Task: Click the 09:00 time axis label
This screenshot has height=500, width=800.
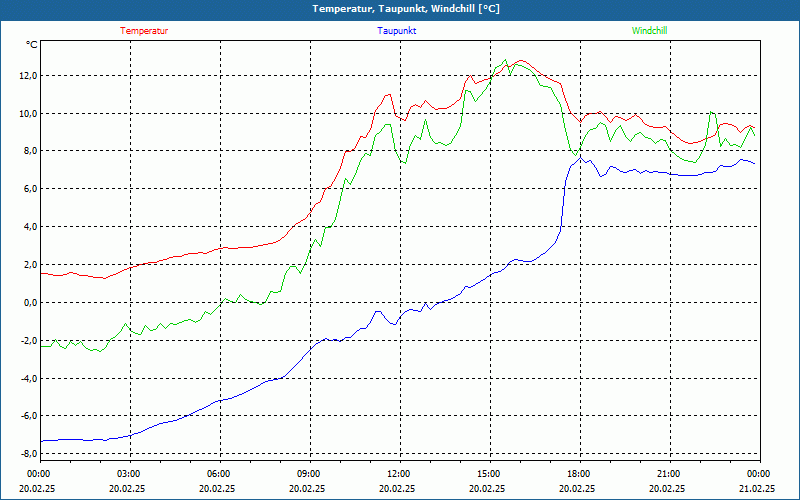Action: tap(310, 474)
